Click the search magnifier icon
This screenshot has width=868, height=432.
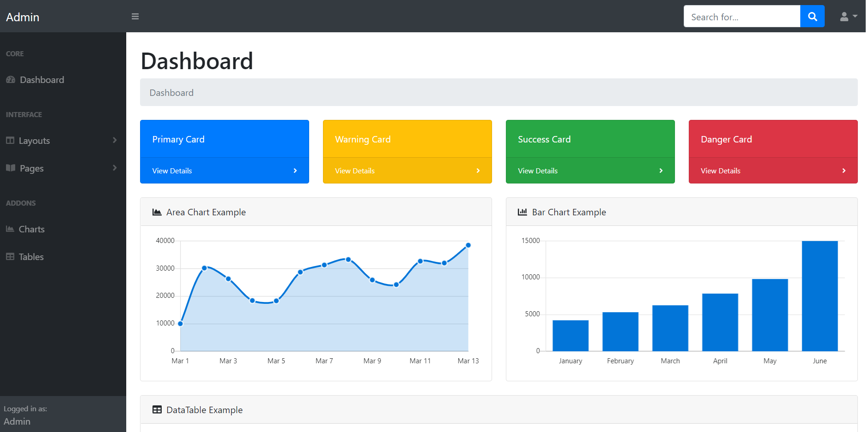[x=812, y=16]
